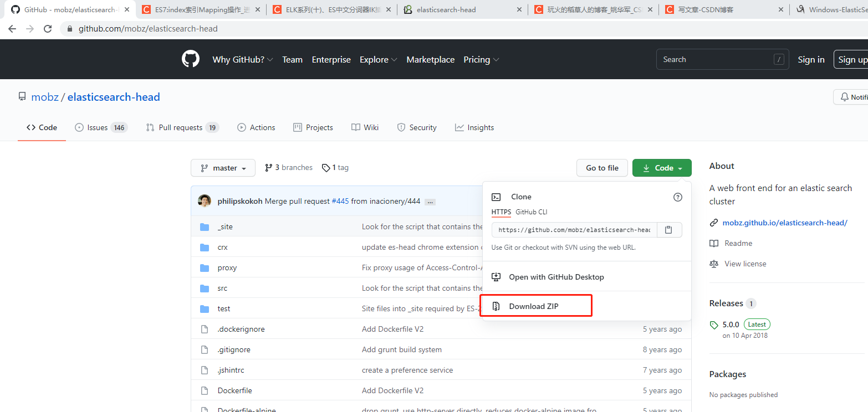Click the Go to file button
Viewport: 868px width, 412px height.
(602, 168)
